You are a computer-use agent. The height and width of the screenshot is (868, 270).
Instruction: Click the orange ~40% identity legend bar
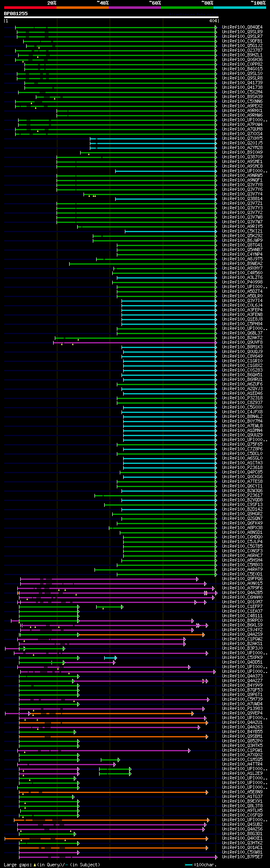tap(83, 8)
